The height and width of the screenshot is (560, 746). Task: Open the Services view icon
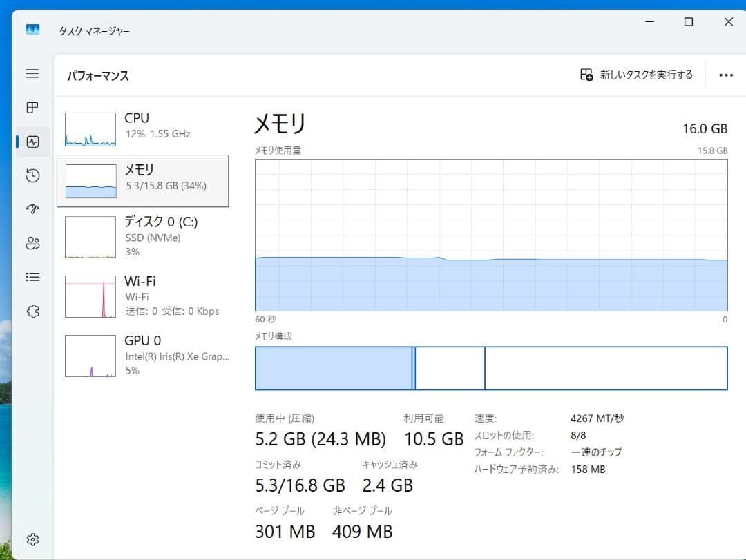coord(32,311)
